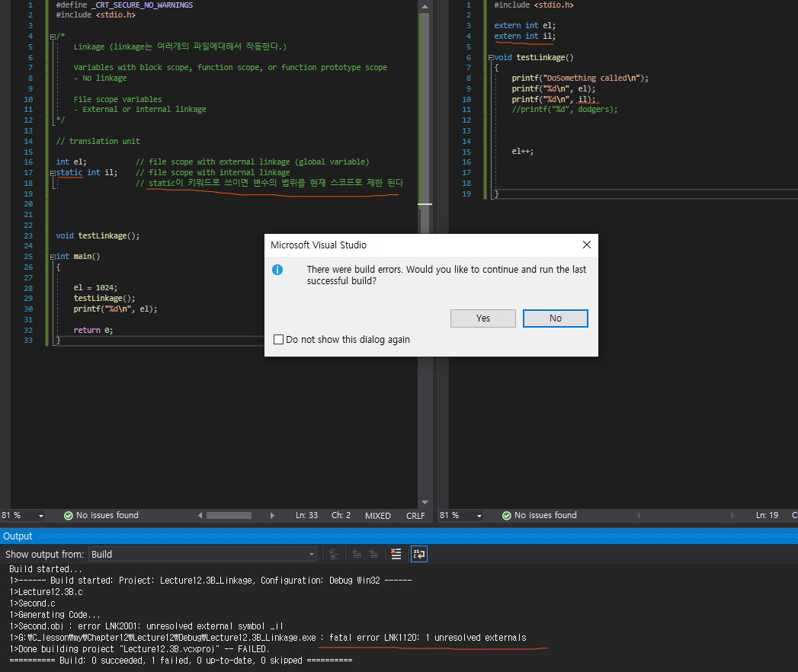Click 'el++;' line in right editor
Viewport: 798px width, 672px height.
tap(523, 151)
